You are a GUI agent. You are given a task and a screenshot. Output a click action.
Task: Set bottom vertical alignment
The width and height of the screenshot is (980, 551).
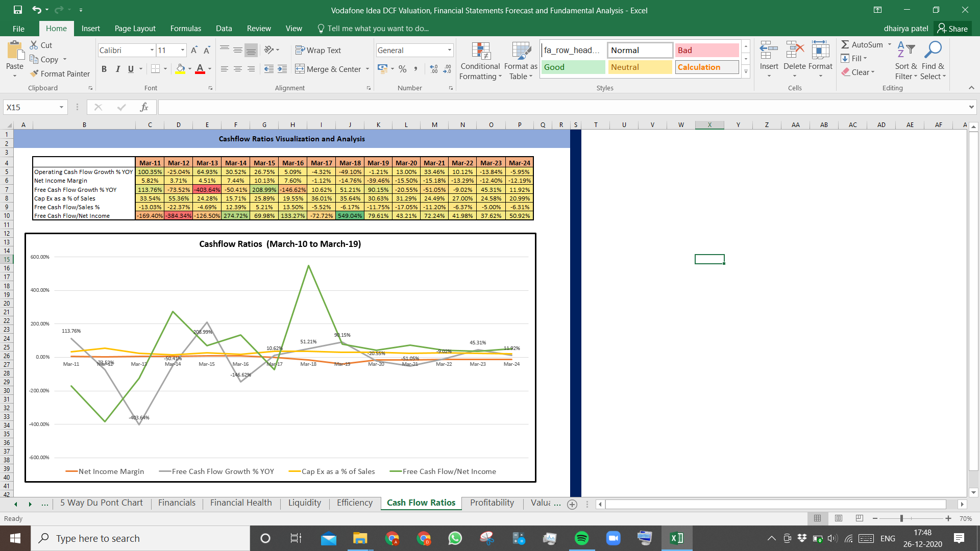pos(251,50)
